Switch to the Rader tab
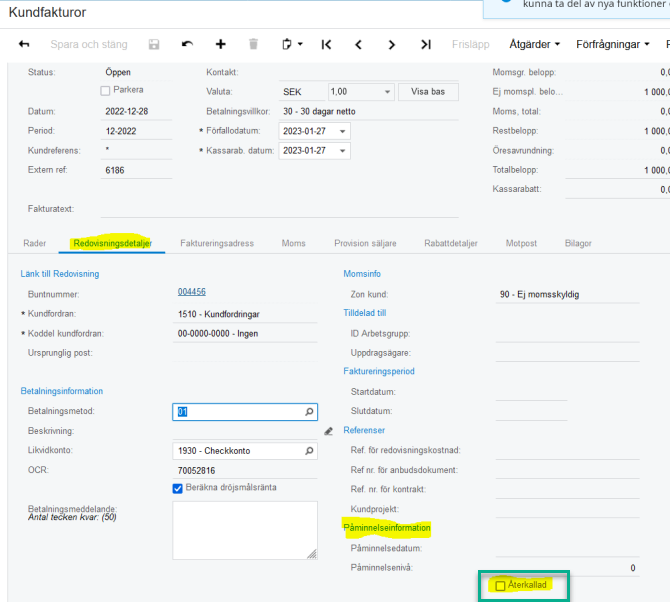 click(x=35, y=243)
